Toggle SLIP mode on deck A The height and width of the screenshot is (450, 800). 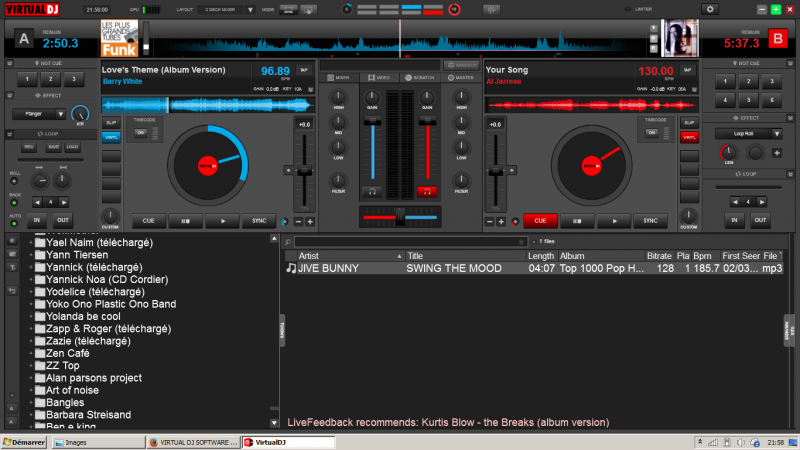111,123
